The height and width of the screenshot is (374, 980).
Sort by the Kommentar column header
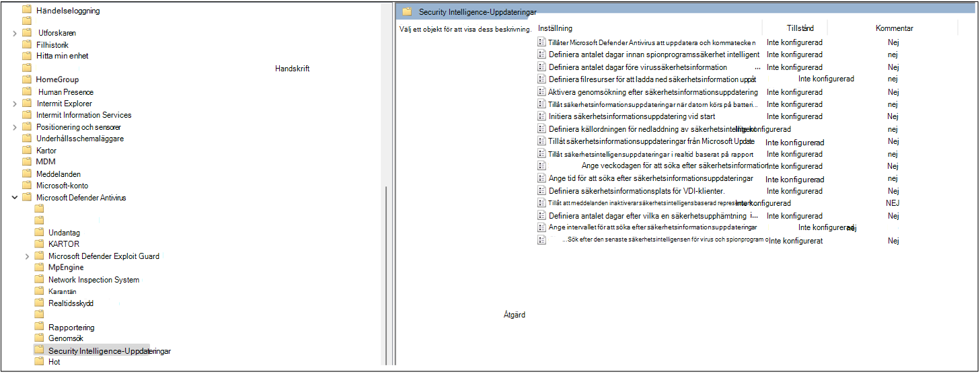(894, 28)
